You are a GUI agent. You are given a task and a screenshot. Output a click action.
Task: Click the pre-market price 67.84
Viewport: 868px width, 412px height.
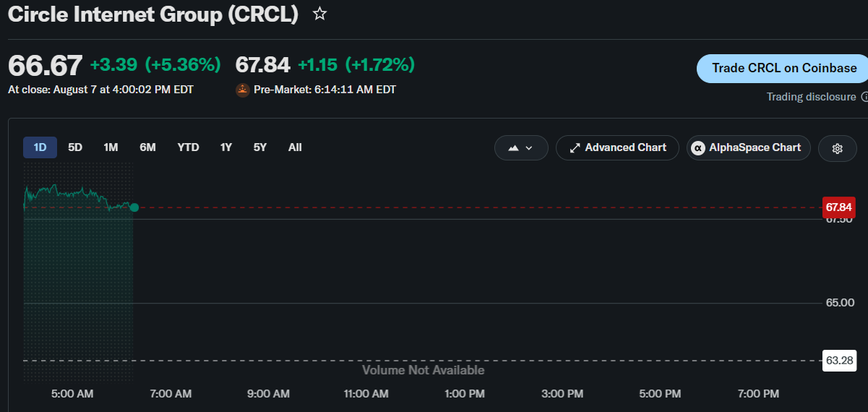point(263,66)
